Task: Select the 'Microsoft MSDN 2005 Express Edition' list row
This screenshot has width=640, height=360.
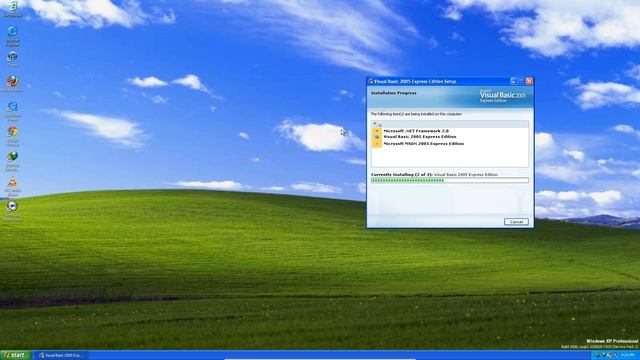Action: pyautogui.click(x=450, y=144)
